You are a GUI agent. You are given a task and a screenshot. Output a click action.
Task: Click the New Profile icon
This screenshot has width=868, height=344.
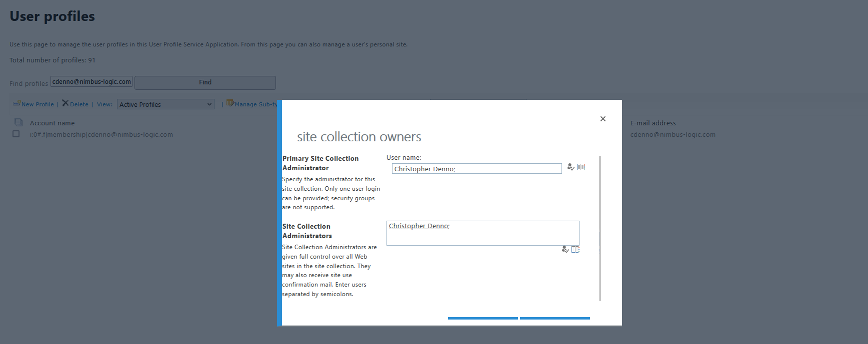16,103
